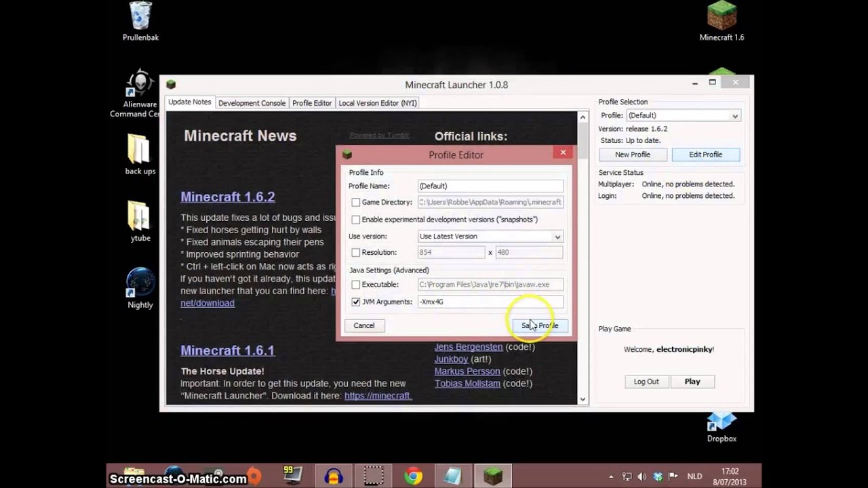Open the Minecraft 1.6.2 news link
868x488 pixels.
tap(228, 197)
